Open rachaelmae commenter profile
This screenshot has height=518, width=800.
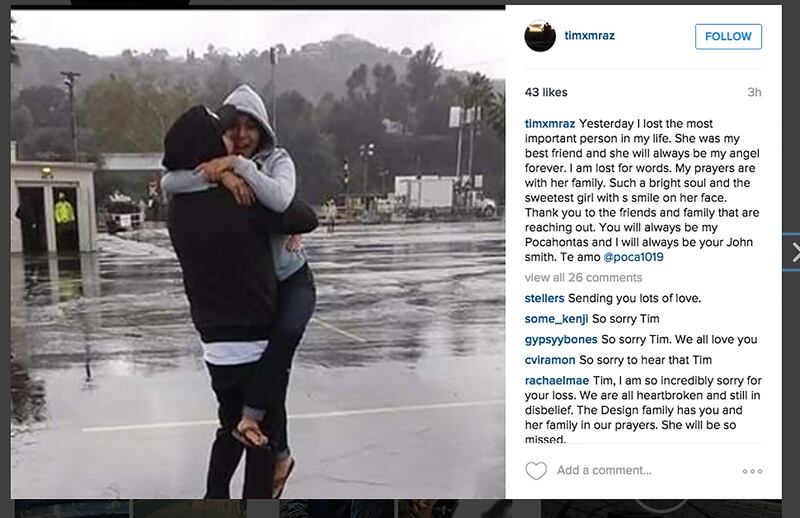coord(557,380)
